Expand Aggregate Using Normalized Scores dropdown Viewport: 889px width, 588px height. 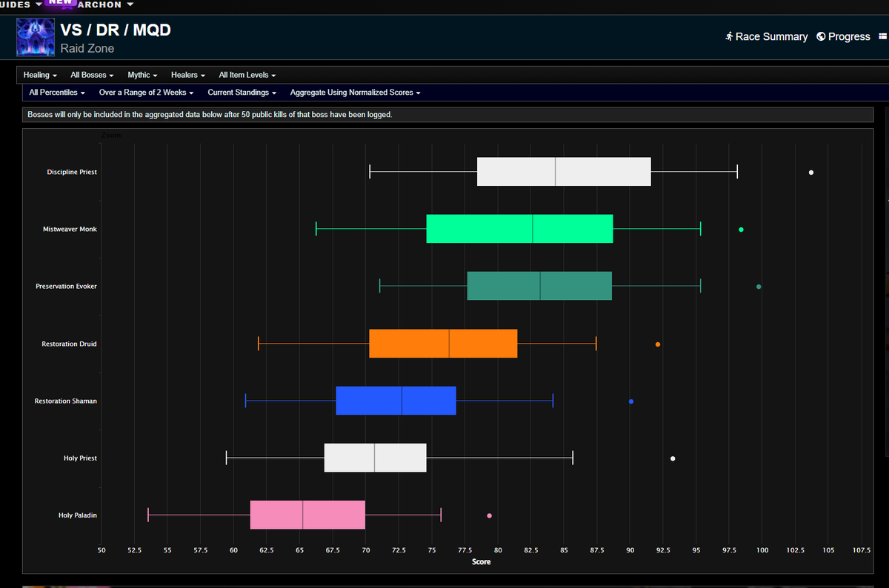pyautogui.click(x=356, y=93)
